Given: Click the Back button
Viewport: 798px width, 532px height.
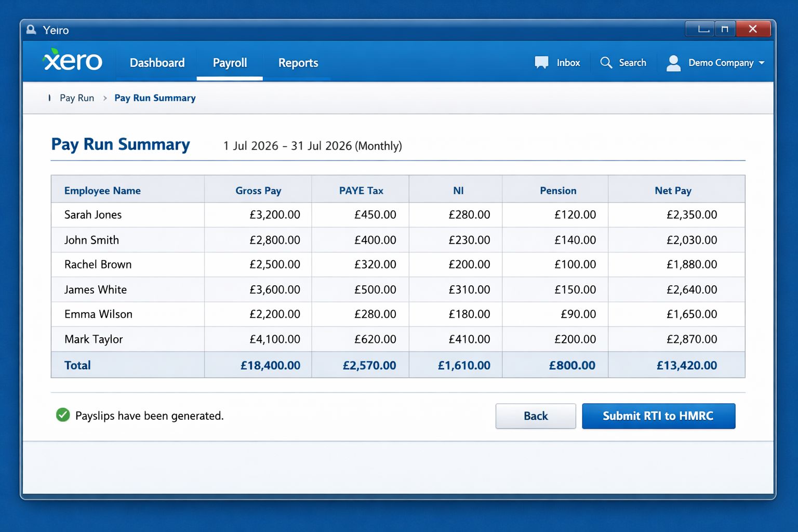Looking at the screenshot, I should pyautogui.click(x=536, y=416).
